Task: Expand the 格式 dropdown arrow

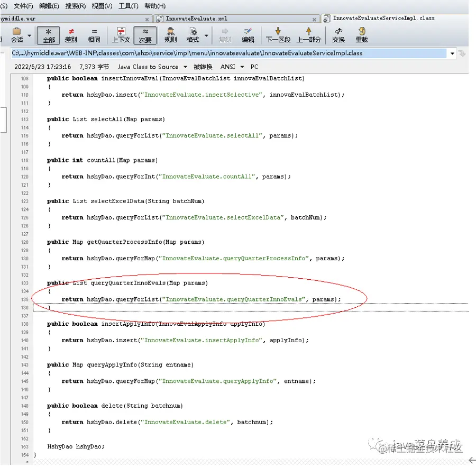Action: [x=206, y=35]
